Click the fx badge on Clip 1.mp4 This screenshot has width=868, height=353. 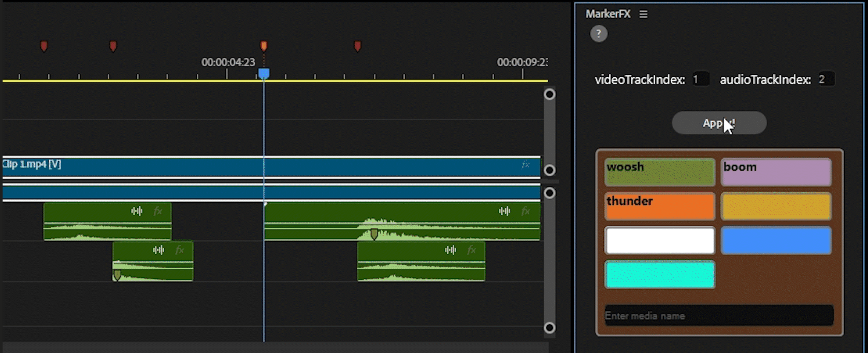pos(525,165)
